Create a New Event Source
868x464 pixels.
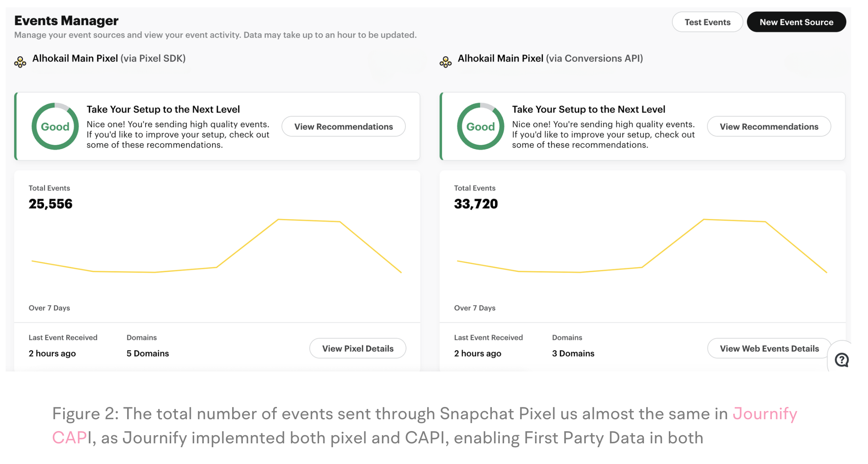(x=796, y=22)
